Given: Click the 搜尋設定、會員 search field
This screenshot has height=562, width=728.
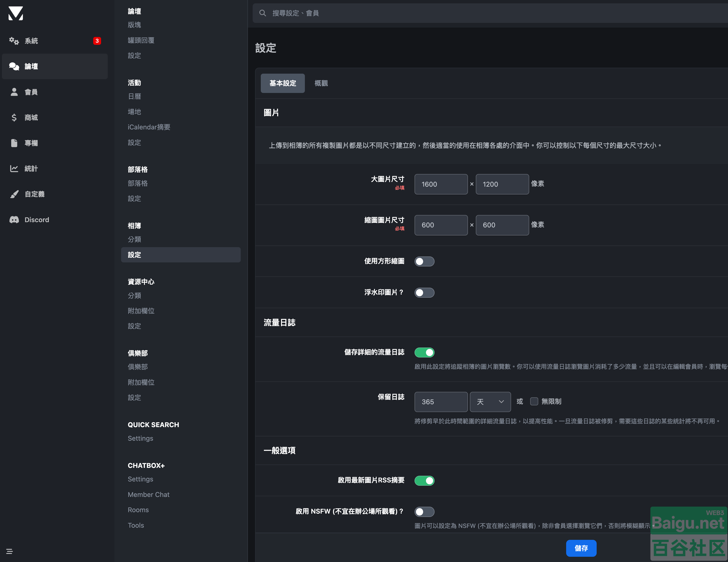Looking at the screenshot, I should (490, 13).
